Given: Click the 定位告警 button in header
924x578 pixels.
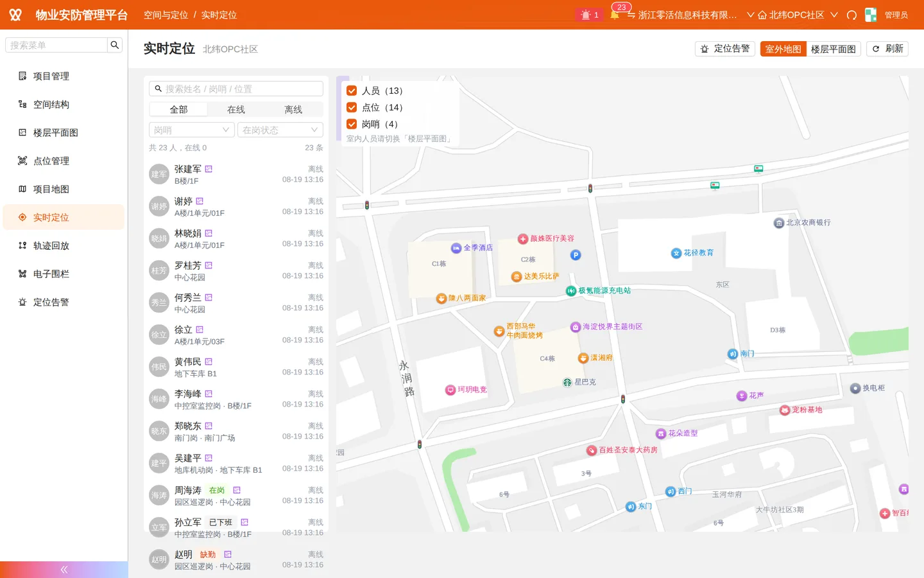Looking at the screenshot, I should pos(725,49).
